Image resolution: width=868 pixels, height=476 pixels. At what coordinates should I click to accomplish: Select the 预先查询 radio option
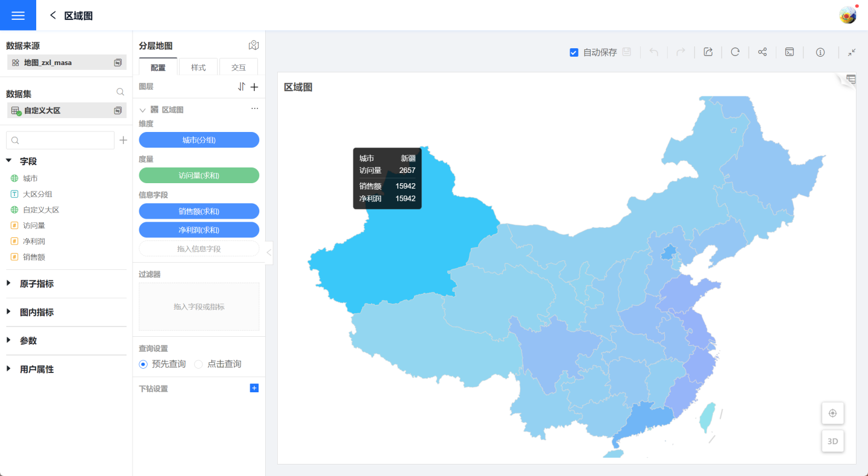click(x=143, y=364)
